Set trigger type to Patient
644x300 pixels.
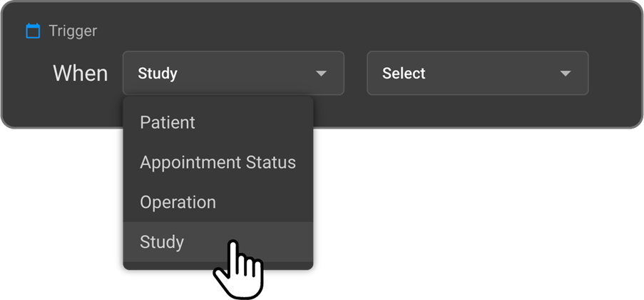(x=168, y=122)
